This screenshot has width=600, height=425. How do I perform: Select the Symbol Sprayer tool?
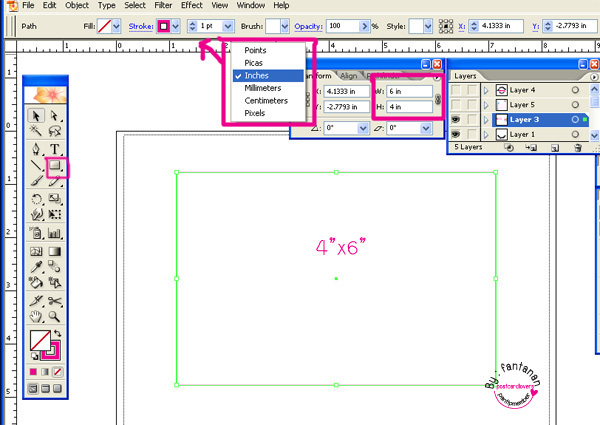coord(36,233)
